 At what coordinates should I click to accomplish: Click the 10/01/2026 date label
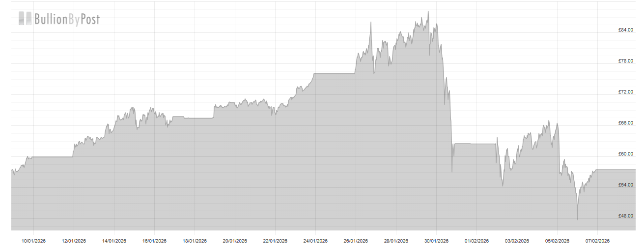point(33,241)
